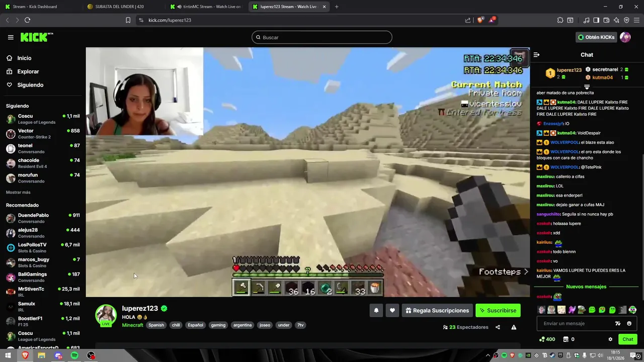Switch to tintinMC Stream browser tab

coord(206,7)
